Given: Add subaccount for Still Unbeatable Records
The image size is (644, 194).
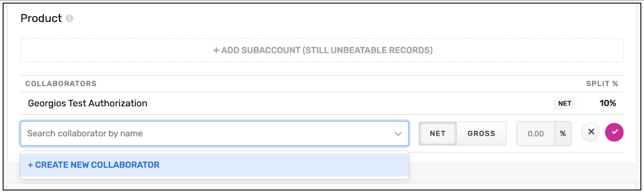Looking at the screenshot, I should [322, 50].
